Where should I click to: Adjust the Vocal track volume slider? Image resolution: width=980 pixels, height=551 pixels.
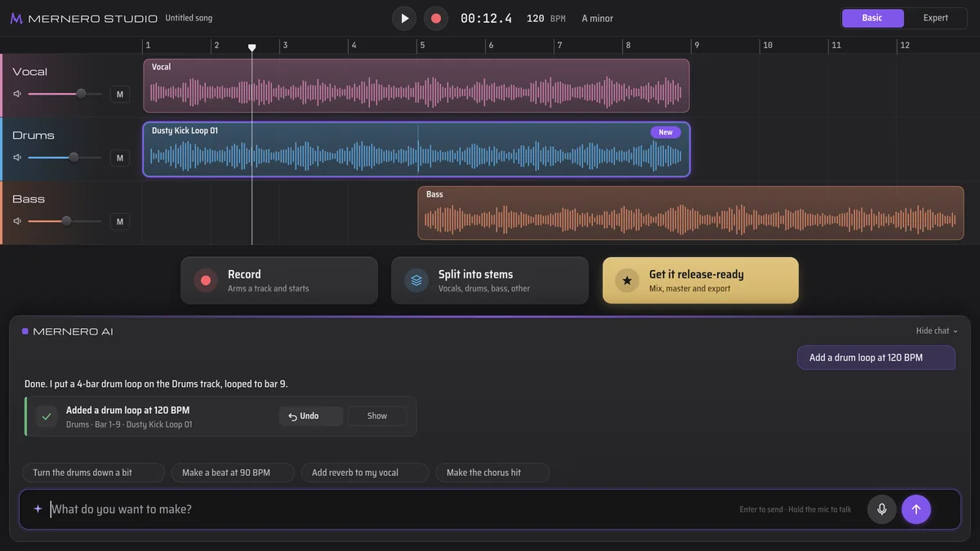click(x=65, y=94)
